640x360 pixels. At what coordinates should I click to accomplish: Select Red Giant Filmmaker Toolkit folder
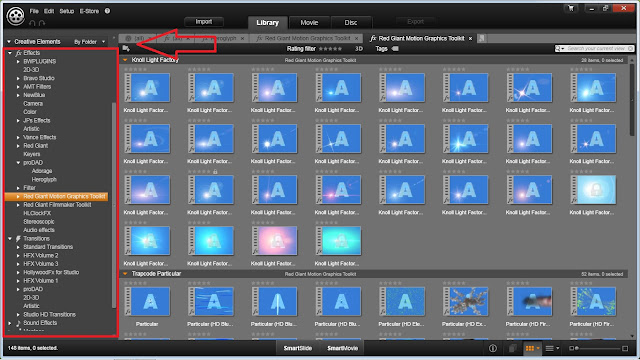[57, 205]
